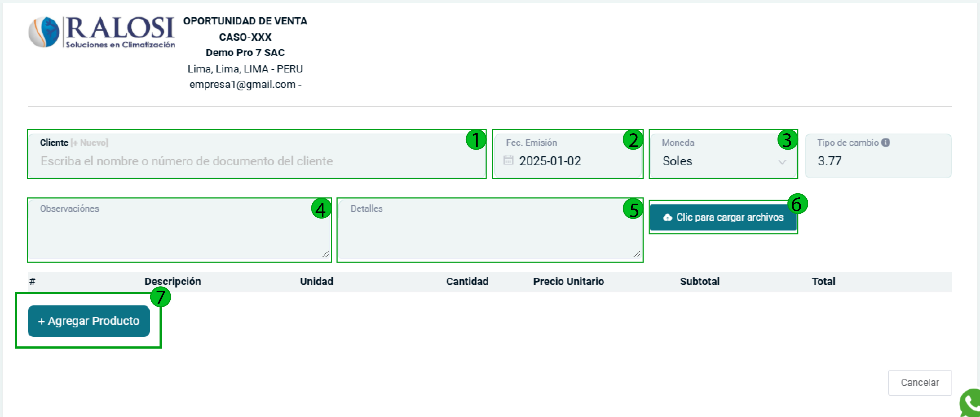Screen dimensions: 980x417
Task: Select the Tipo de cambio value 3.77
Action: 830,161
